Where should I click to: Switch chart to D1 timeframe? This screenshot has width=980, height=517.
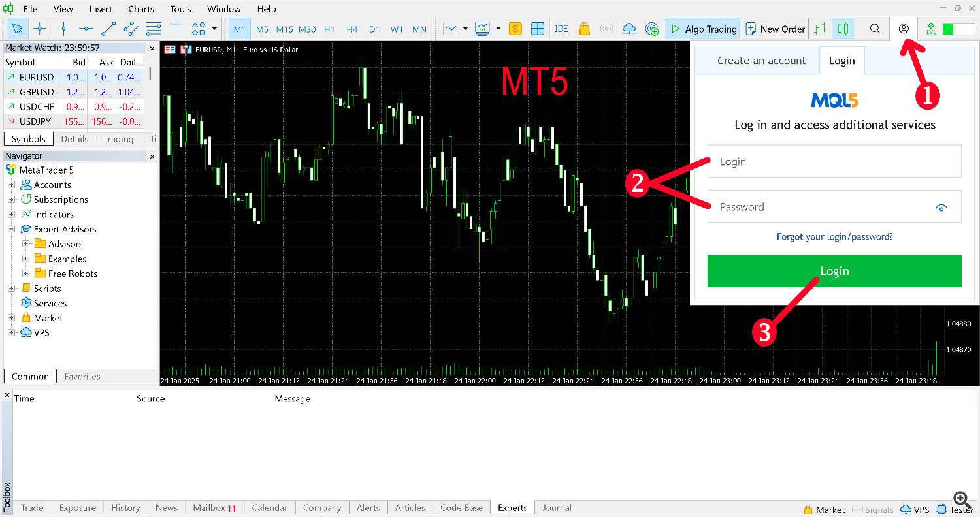[x=374, y=29]
